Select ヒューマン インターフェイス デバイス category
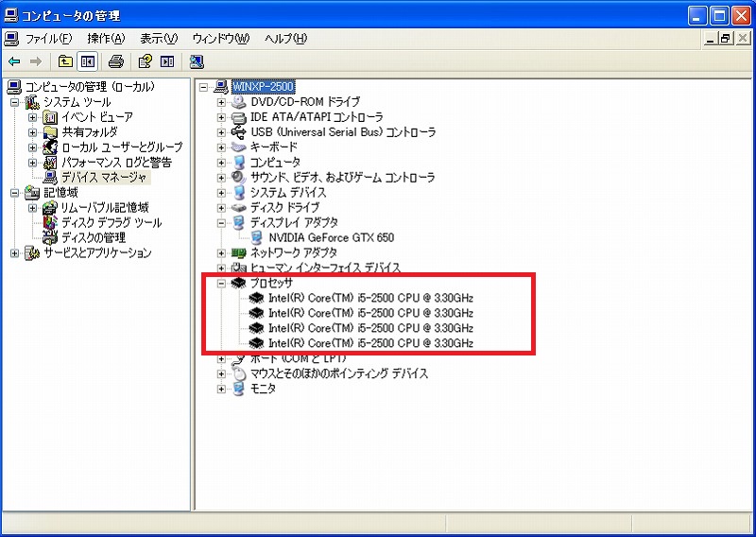This screenshot has height=537, width=756. pos(325,268)
